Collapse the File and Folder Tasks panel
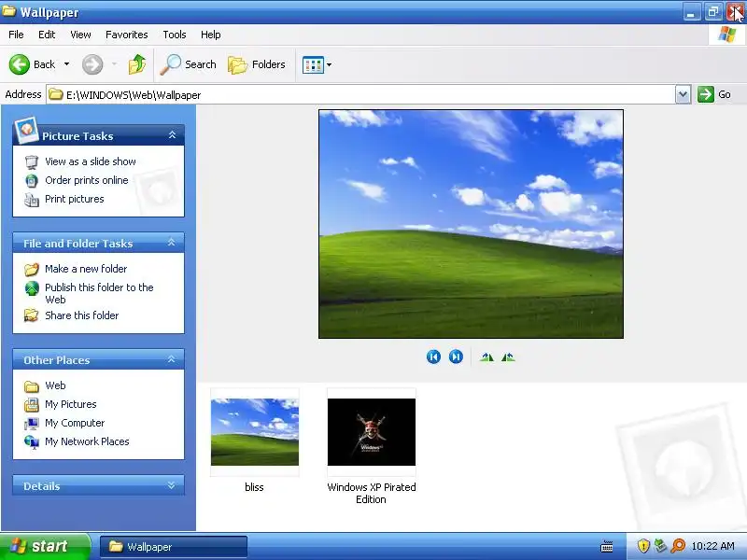The image size is (747, 560). (x=172, y=243)
